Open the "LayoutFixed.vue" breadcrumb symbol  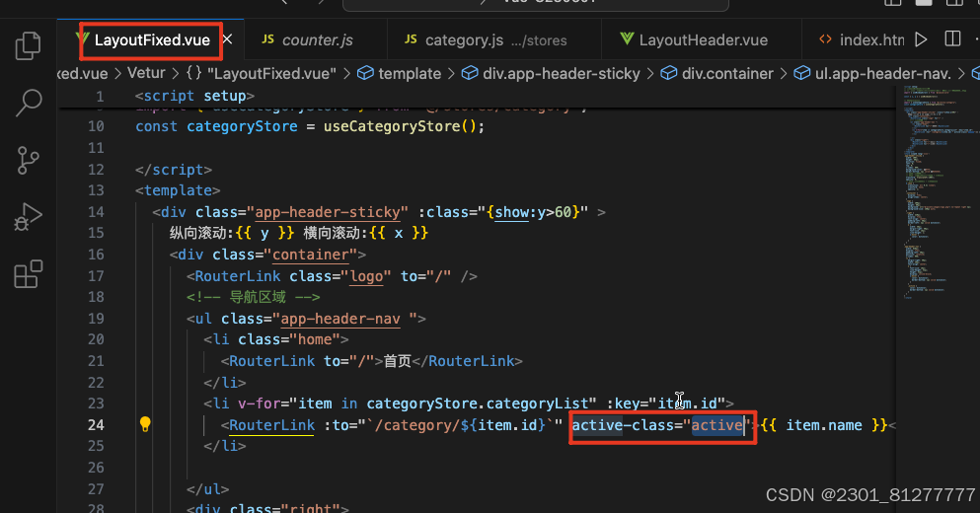coord(262,74)
